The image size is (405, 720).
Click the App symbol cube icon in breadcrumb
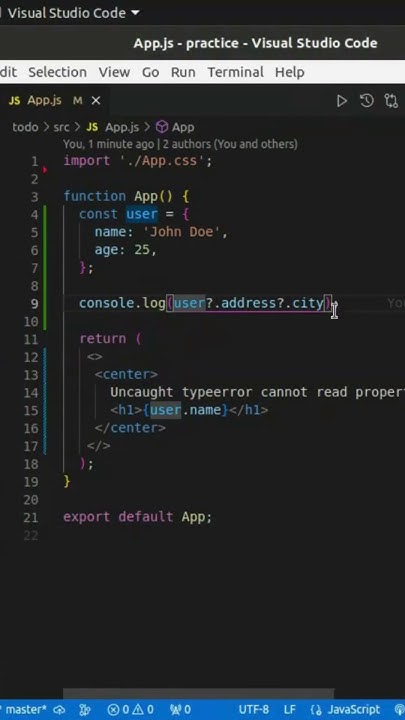[x=162, y=127]
